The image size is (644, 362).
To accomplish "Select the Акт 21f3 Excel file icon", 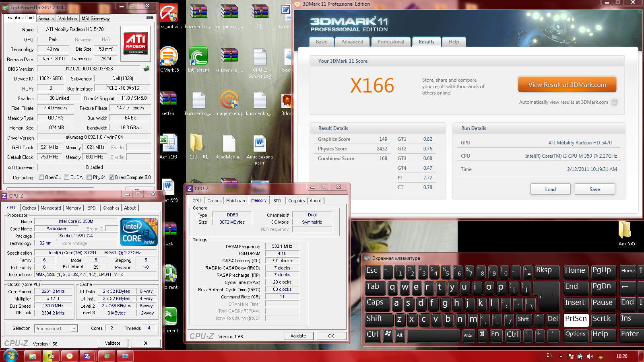I will (168, 147).
